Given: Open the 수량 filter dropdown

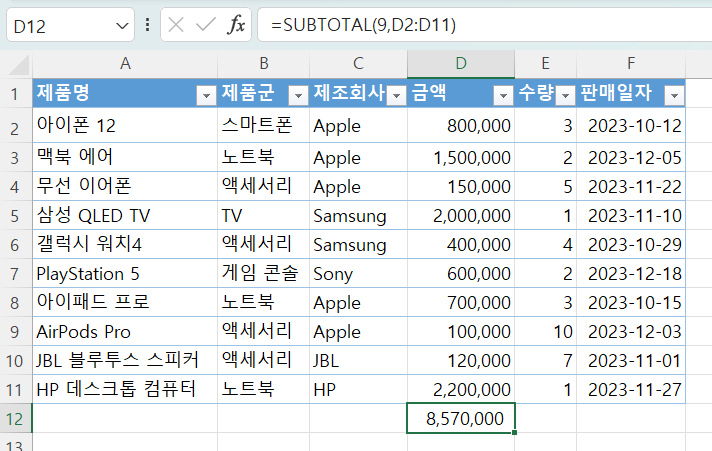Looking at the screenshot, I should (565, 96).
